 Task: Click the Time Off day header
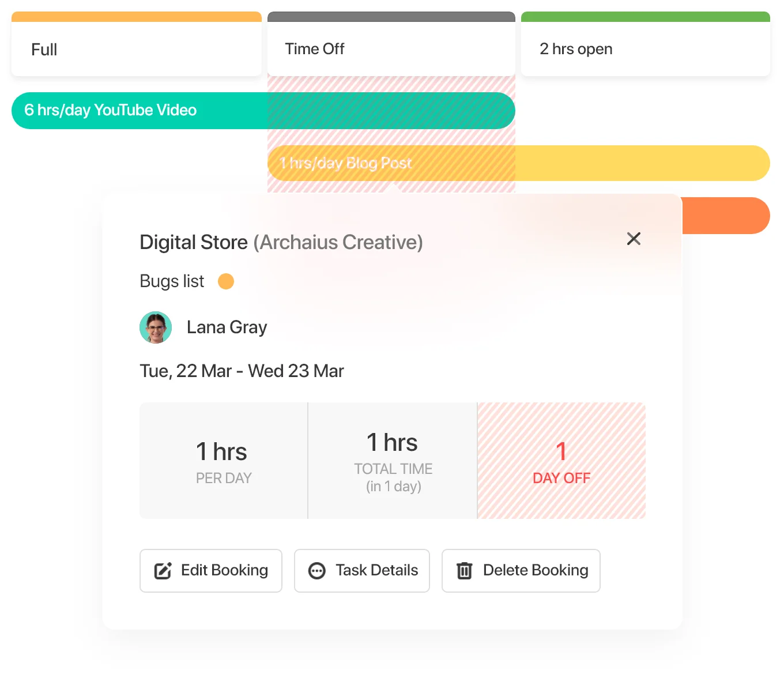[391, 44]
